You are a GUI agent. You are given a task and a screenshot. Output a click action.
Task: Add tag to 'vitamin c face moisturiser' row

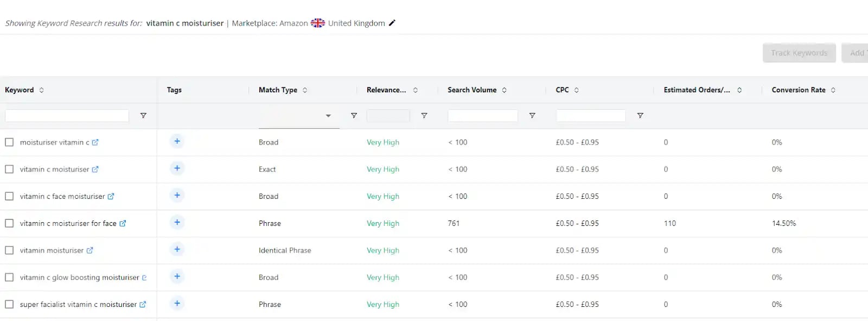(177, 196)
